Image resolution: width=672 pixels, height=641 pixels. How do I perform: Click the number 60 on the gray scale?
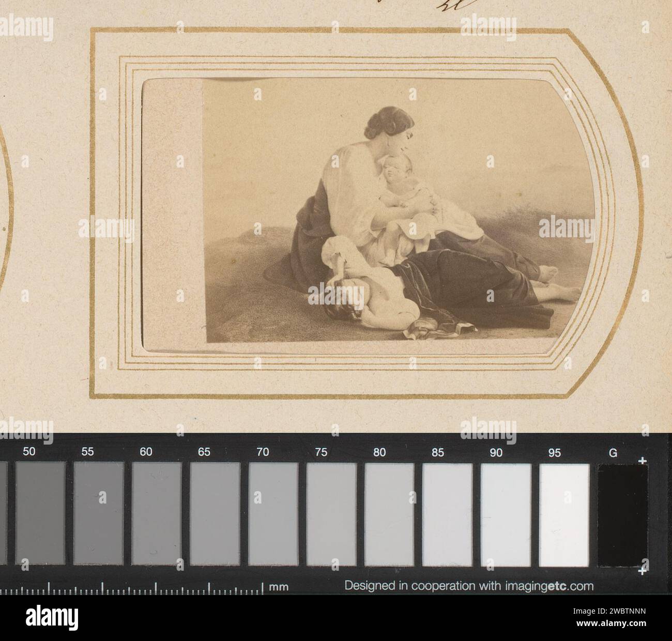146,452
